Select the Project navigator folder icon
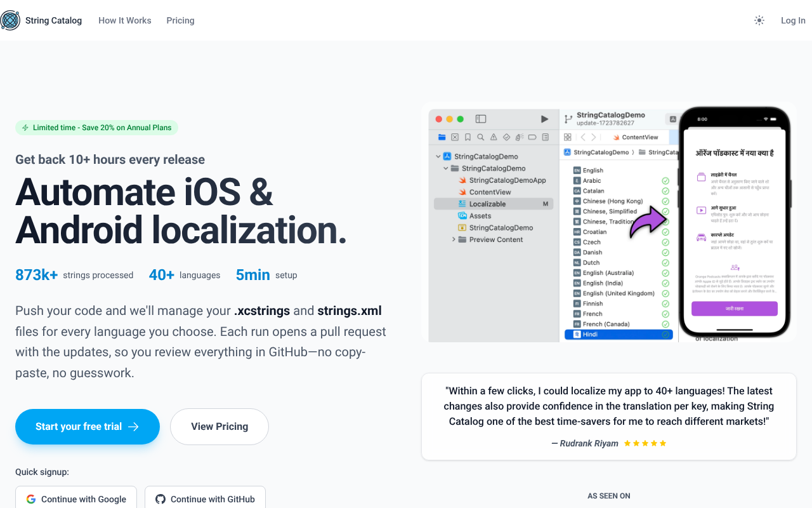Screen dimensions: 812x508 (x=442, y=137)
